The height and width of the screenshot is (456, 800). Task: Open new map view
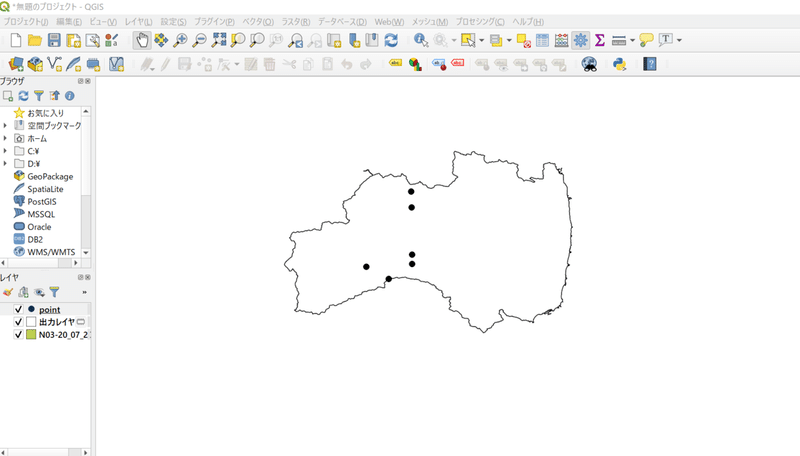click(x=334, y=40)
